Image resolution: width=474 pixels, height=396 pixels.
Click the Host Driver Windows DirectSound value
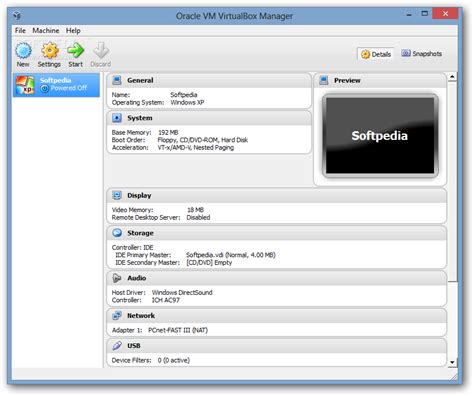pos(182,292)
